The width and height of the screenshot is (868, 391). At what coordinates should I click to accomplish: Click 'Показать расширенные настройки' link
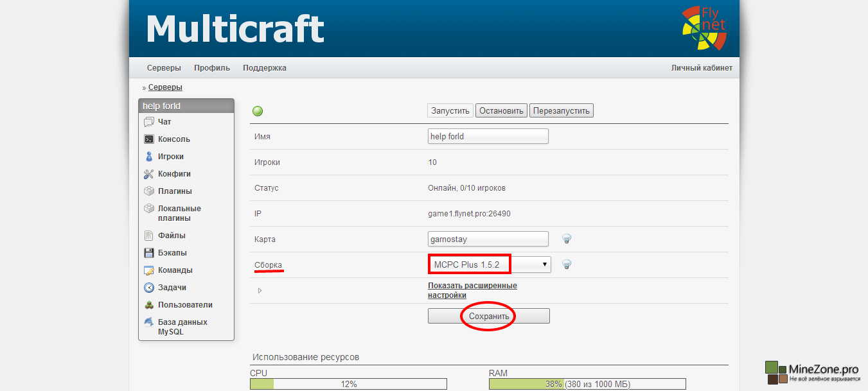(x=472, y=290)
